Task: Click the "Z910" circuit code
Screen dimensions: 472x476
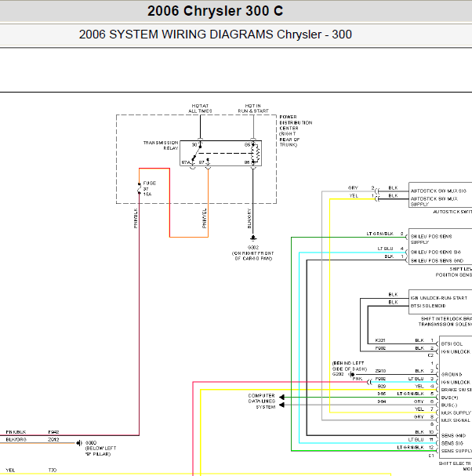Action: click(380, 371)
